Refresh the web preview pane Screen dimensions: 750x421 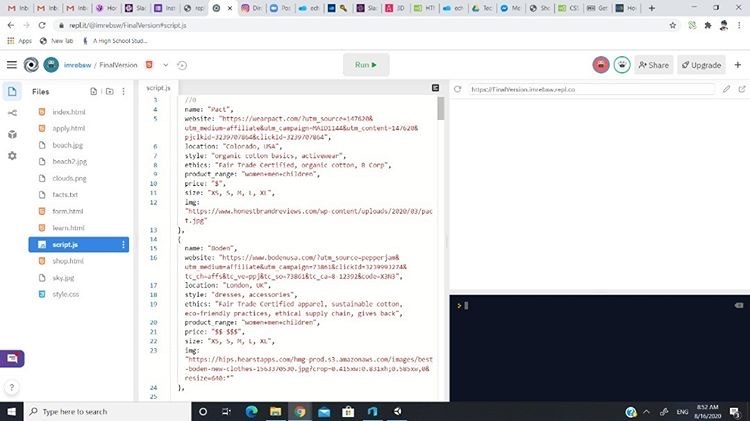(x=458, y=89)
